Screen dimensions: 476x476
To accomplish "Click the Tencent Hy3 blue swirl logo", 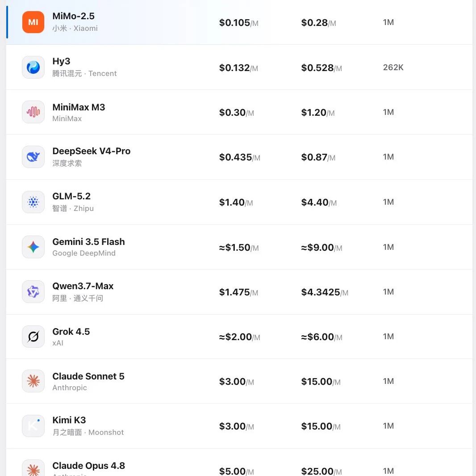I will click(x=33, y=67).
